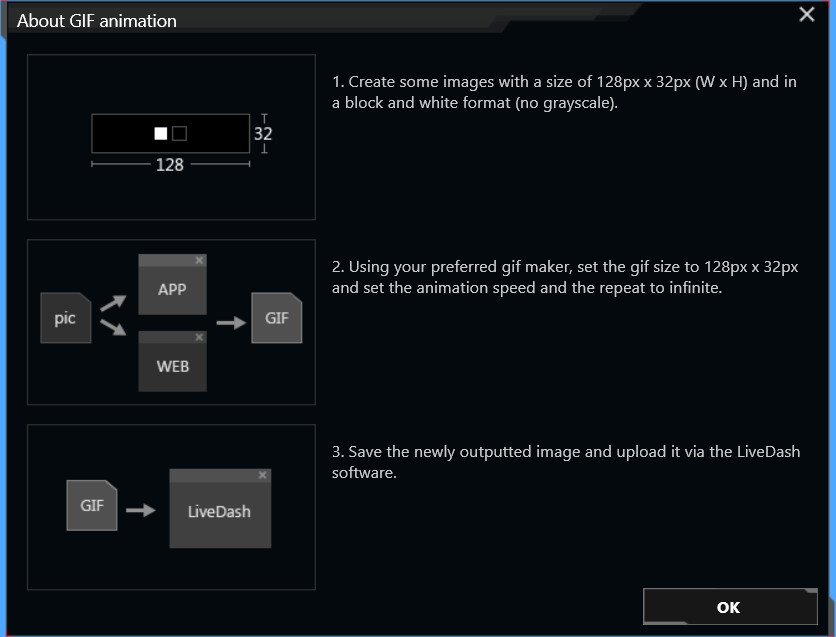Click the pic file icon

(66, 318)
